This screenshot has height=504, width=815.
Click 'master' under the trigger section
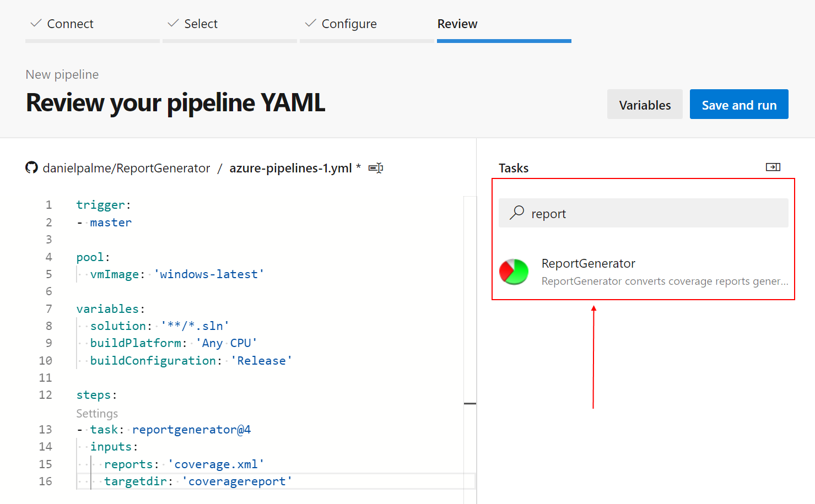tap(110, 222)
